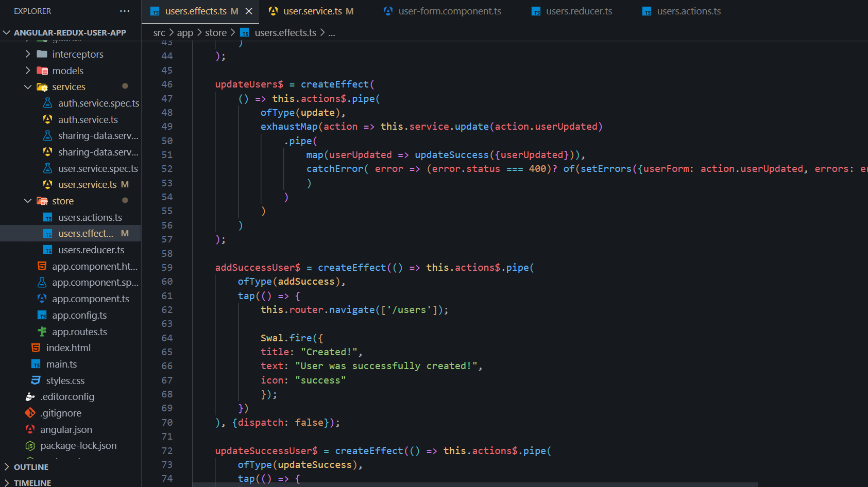
Task: Open the users.actions.ts editor tab
Action: 688,11
